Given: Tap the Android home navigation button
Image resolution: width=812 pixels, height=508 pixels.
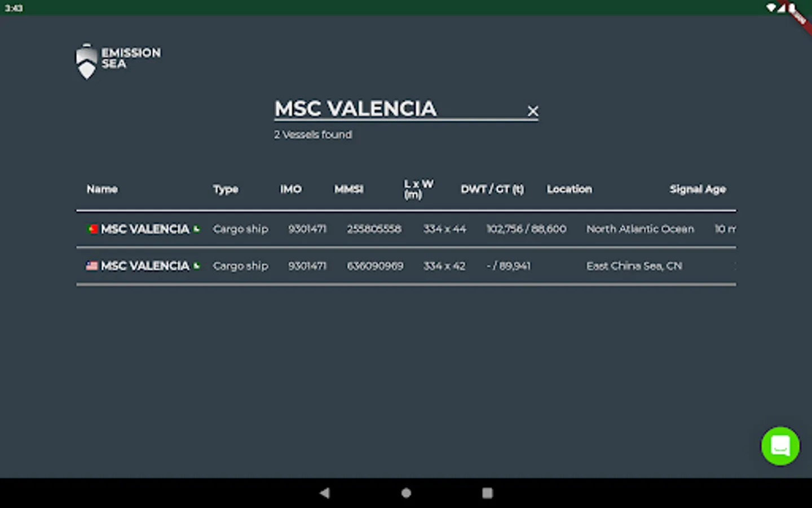Looking at the screenshot, I should [x=406, y=493].
